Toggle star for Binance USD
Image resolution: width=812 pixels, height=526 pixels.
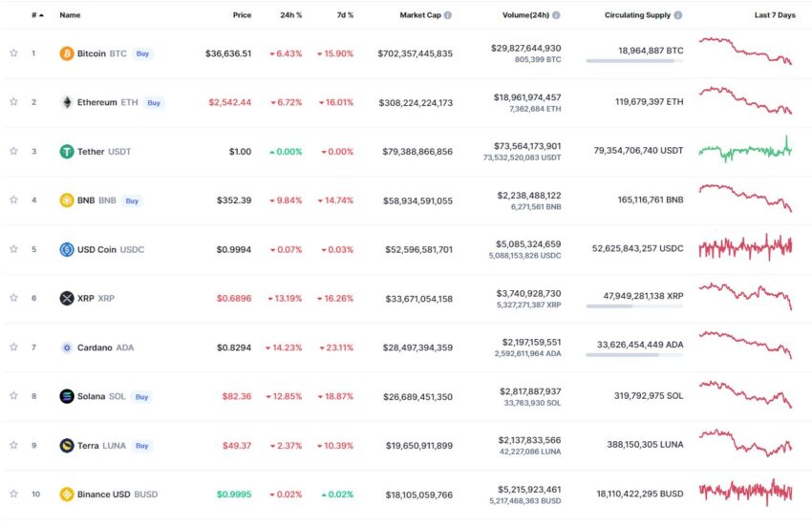point(14,494)
